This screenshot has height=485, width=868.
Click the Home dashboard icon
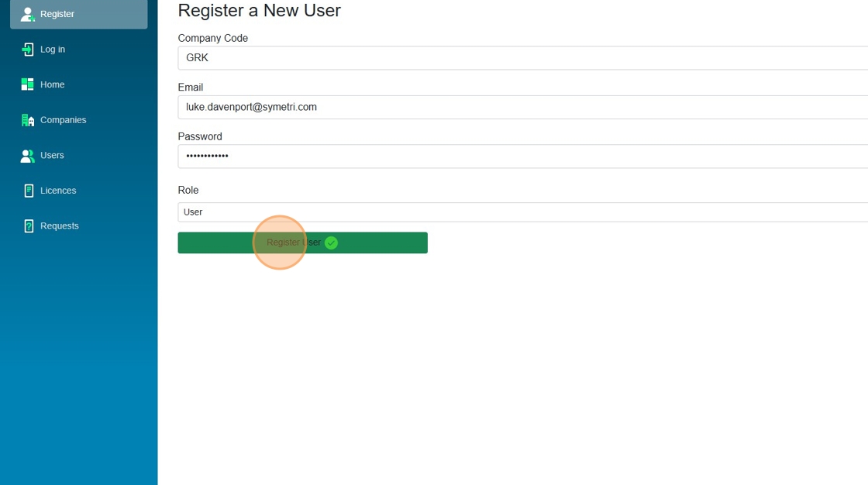pos(28,84)
